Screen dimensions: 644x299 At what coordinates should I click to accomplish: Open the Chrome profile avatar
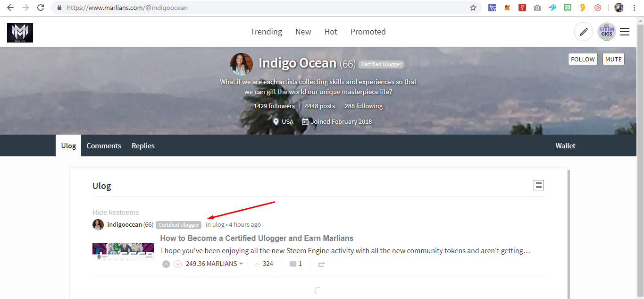[619, 8]
